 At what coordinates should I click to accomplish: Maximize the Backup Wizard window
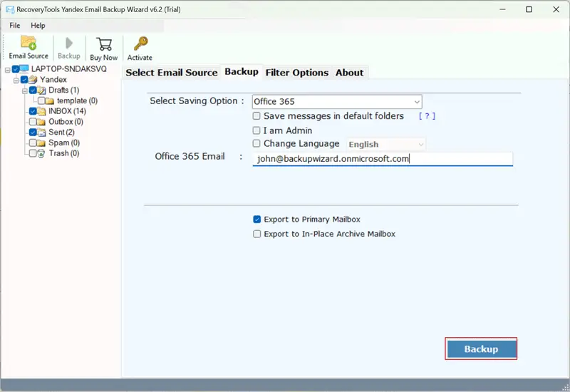(x=529, y=9)
